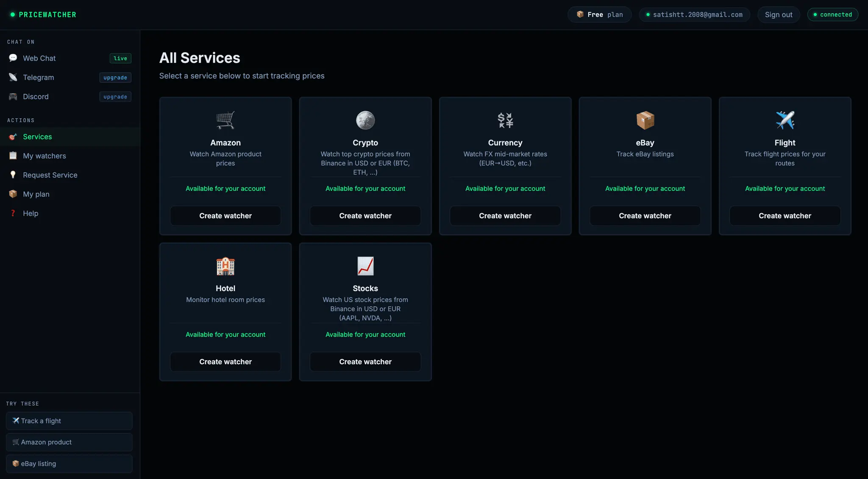Click 'Available for your account' on Flight card
This screenshot has height=479, width=868.
[785, 189]
